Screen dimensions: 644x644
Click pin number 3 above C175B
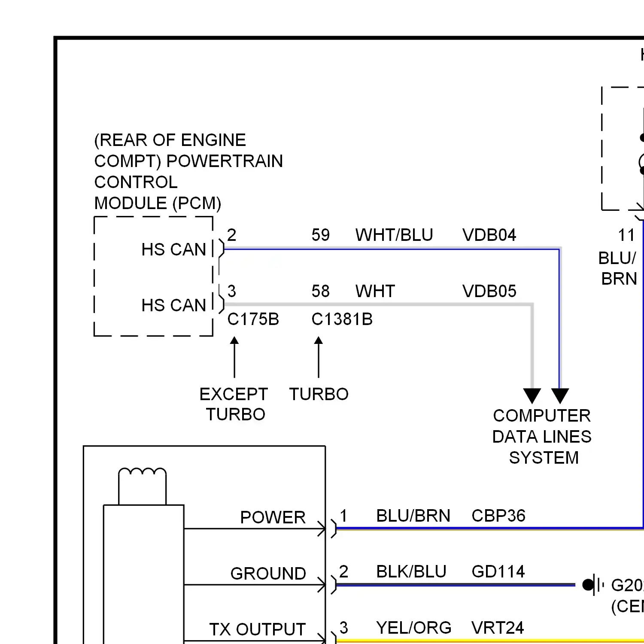(232, 291)
